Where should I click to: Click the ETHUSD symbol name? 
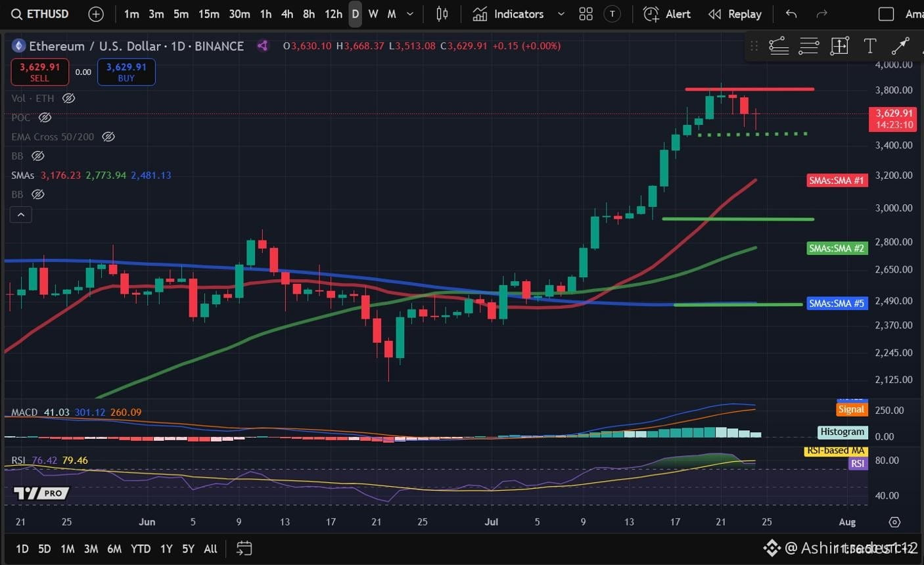pyautogui.click(x=47, y=14)
